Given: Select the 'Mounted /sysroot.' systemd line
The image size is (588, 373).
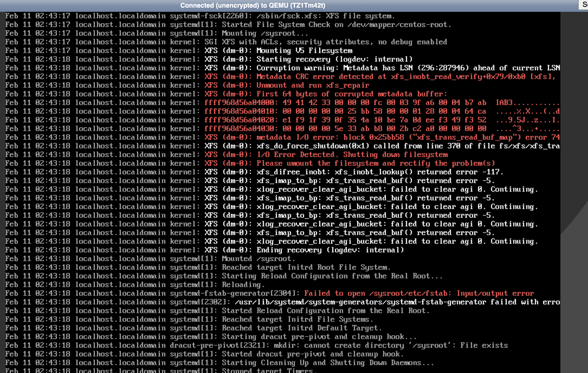Looking at the screenshot, I should point(258,258).
